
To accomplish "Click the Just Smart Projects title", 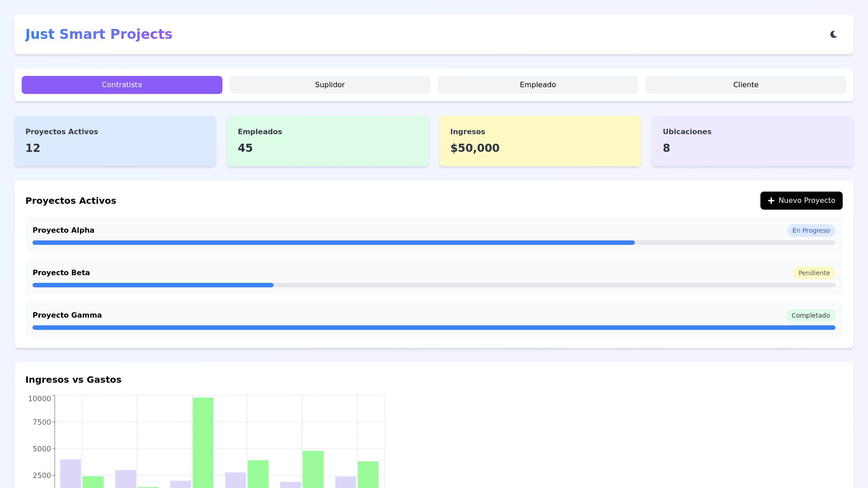I will point(99,34).
